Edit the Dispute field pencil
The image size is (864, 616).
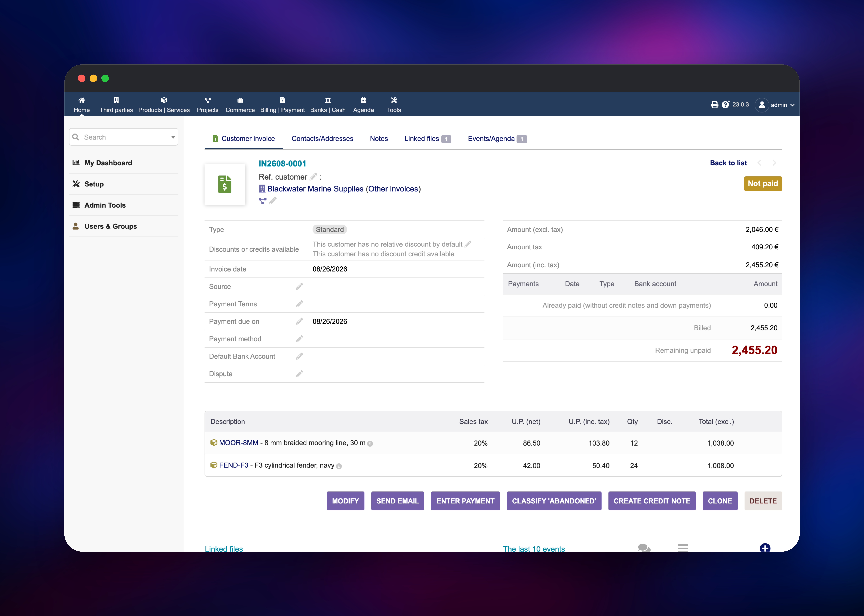(x=299, y=374)
